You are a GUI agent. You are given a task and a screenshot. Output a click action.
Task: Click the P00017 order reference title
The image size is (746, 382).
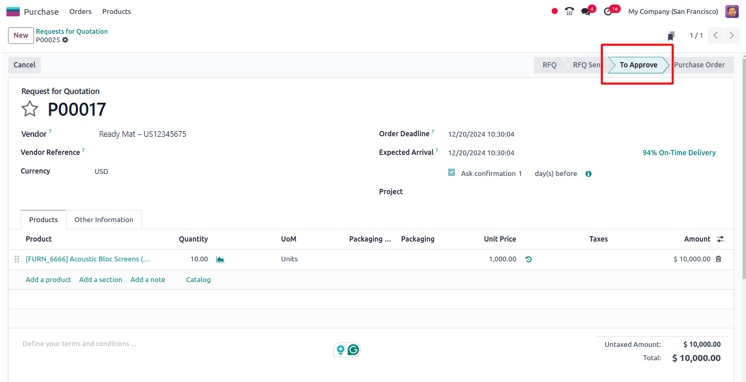tap(77, 109)
